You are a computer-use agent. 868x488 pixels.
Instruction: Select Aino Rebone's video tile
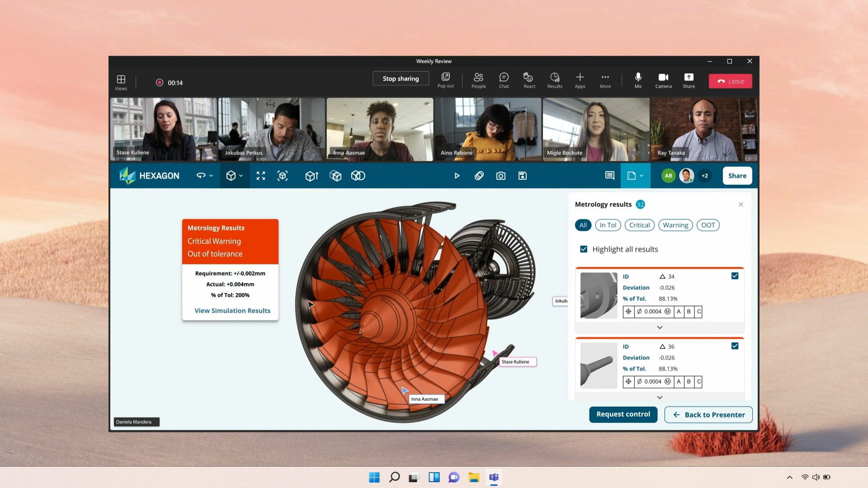tap(488, 130)
